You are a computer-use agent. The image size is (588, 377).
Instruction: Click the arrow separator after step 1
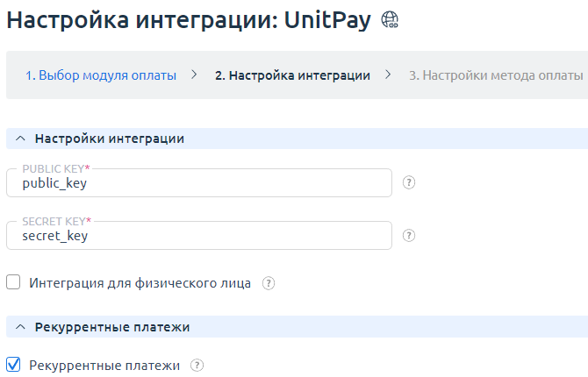pos(194,75)
